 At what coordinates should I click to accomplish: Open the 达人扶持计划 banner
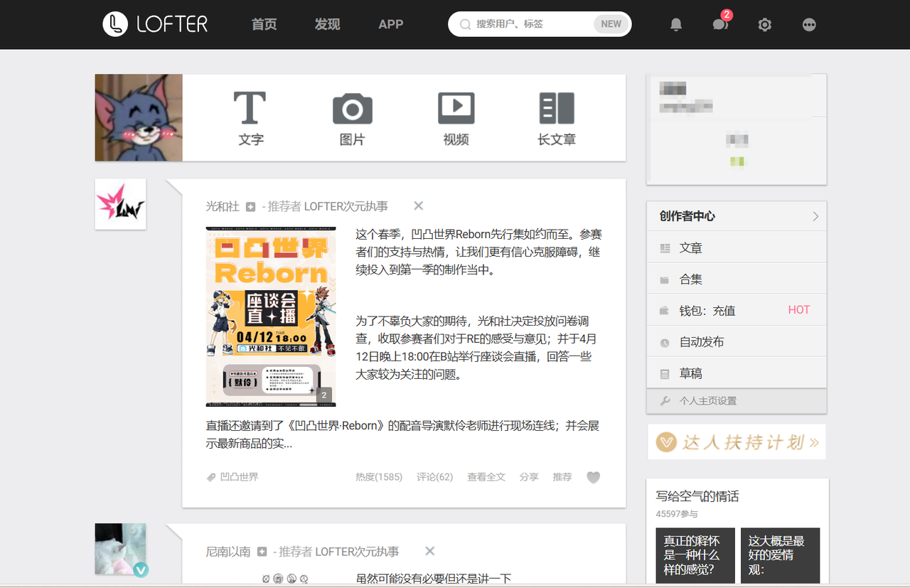coord(737,442)
